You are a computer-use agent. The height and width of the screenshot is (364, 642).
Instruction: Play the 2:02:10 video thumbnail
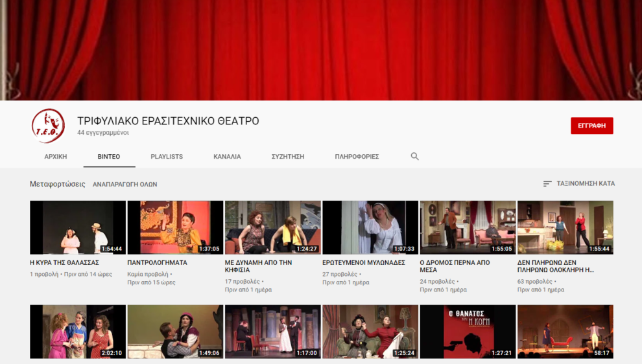point(78,332)
